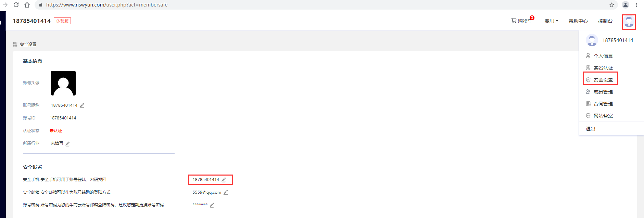This screenshot has height=218, width=644.
Task: Expand the 费用 dropdown menu
Action: (x=552, y=21)
